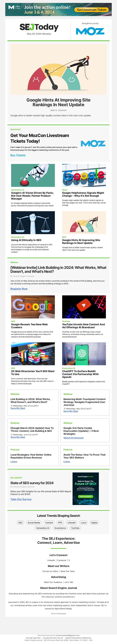The height and width of the screenshot is (644, 117).
Task: Click the Register Now link
Action: click(x=19, y=289)
